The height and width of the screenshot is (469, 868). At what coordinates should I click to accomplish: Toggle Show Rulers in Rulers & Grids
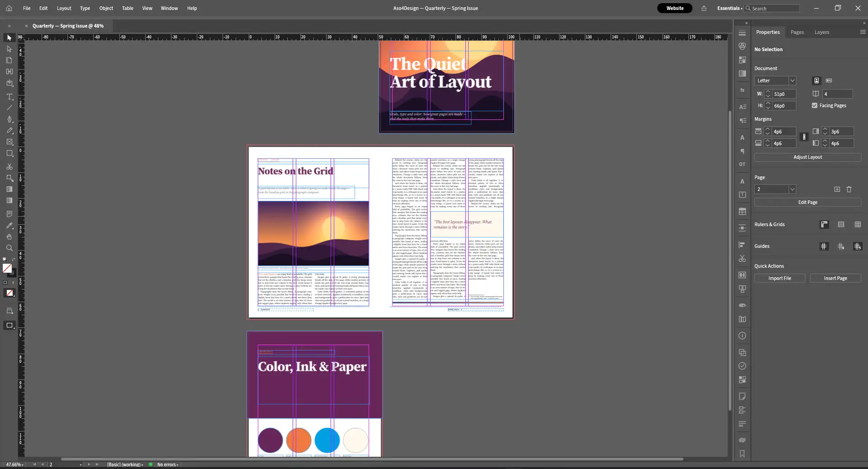pyautogui.click(x=824, y=224)
